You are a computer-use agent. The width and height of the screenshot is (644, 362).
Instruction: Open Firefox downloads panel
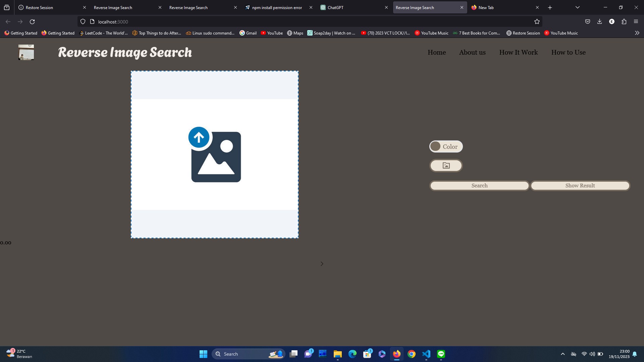[x=599, y=22]
